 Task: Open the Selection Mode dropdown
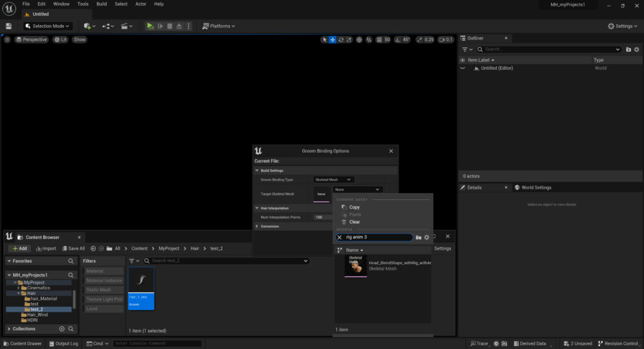[x=48, y=26]
